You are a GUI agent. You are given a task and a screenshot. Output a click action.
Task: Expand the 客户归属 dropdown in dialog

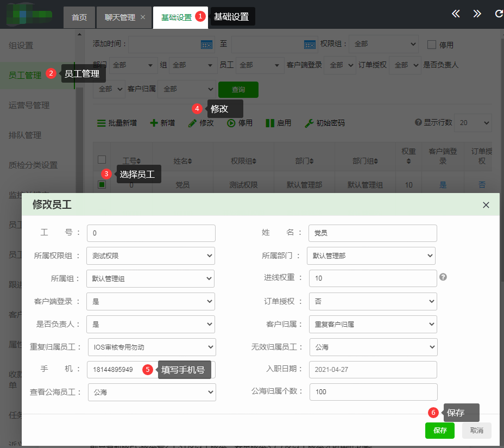373,324
